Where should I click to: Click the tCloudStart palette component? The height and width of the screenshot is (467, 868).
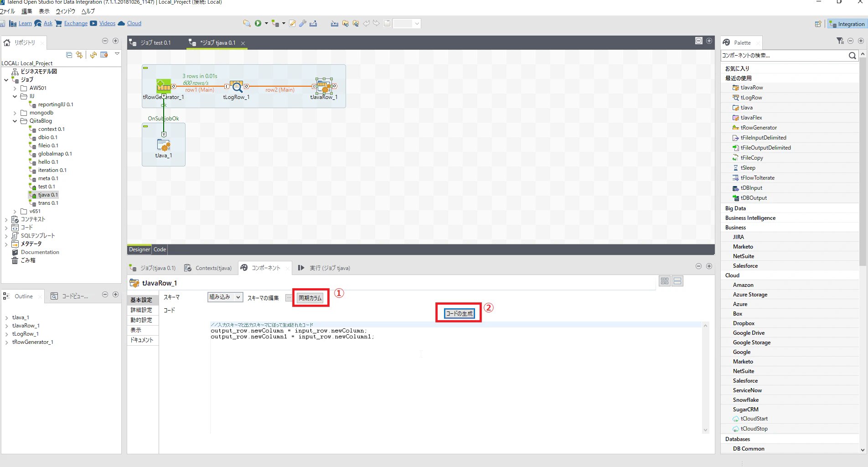(754, 419)
